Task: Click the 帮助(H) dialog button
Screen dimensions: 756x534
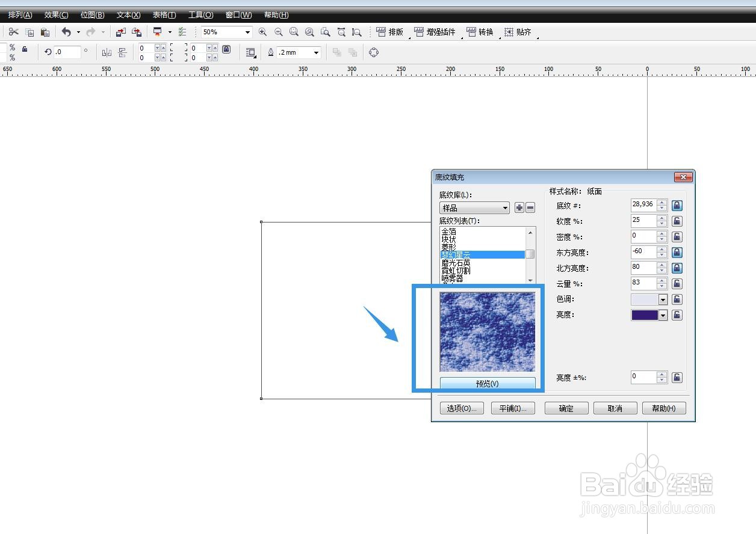Action: (664, 408)
